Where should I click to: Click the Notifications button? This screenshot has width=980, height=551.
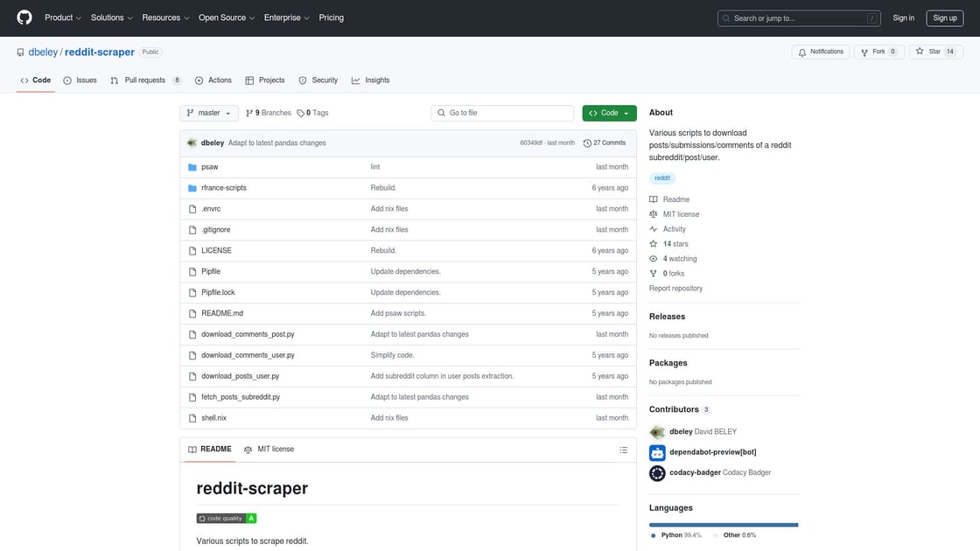(x=821, y=52)
